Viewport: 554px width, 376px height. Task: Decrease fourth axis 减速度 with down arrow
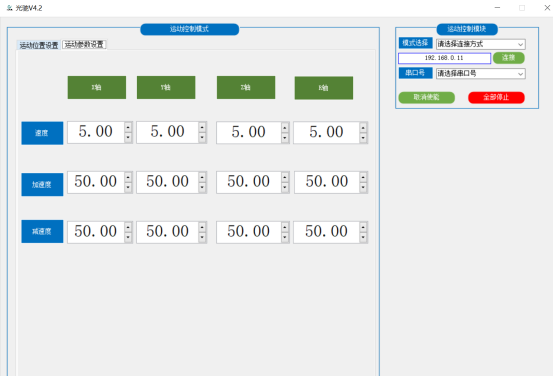[363, 237]
